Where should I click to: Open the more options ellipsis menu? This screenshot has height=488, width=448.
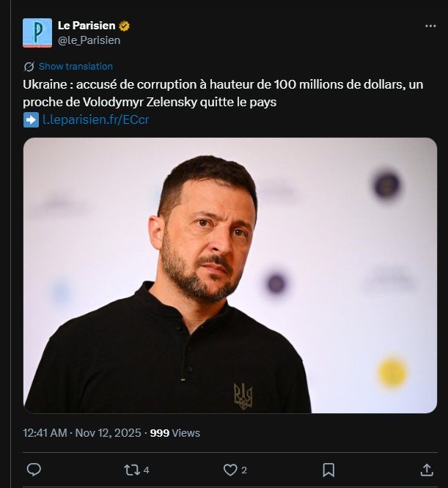coord(430,26)
